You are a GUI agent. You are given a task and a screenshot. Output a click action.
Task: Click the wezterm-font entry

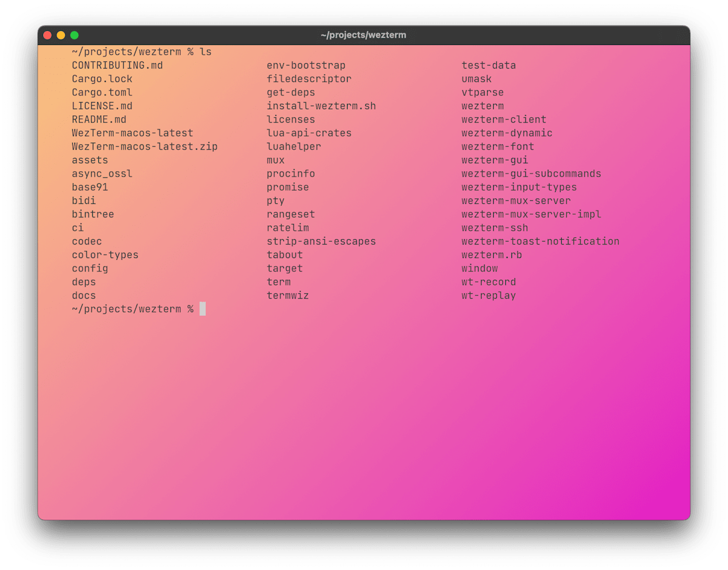click(497, 146)
